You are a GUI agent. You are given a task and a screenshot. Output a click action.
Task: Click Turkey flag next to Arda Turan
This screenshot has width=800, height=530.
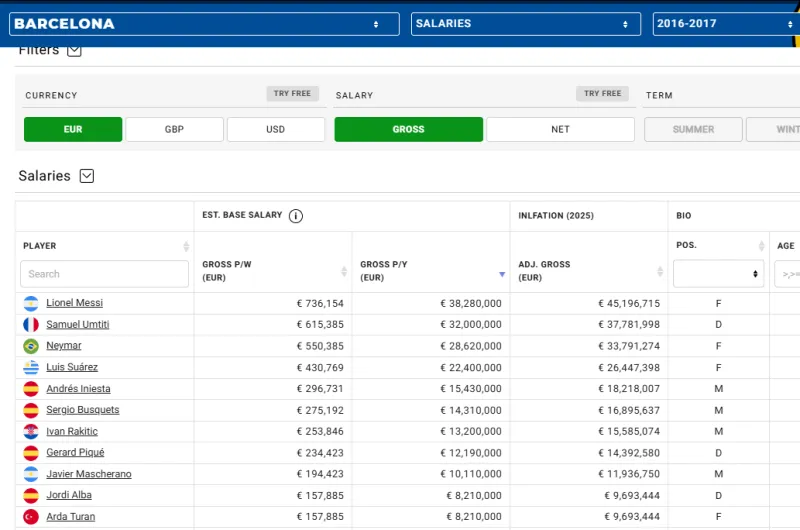(31, 517)
